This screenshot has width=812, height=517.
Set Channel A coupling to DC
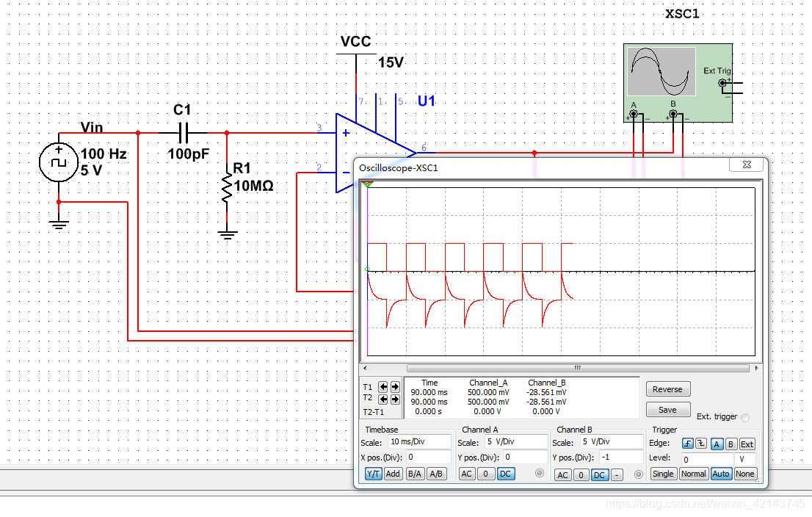point(505,474)
